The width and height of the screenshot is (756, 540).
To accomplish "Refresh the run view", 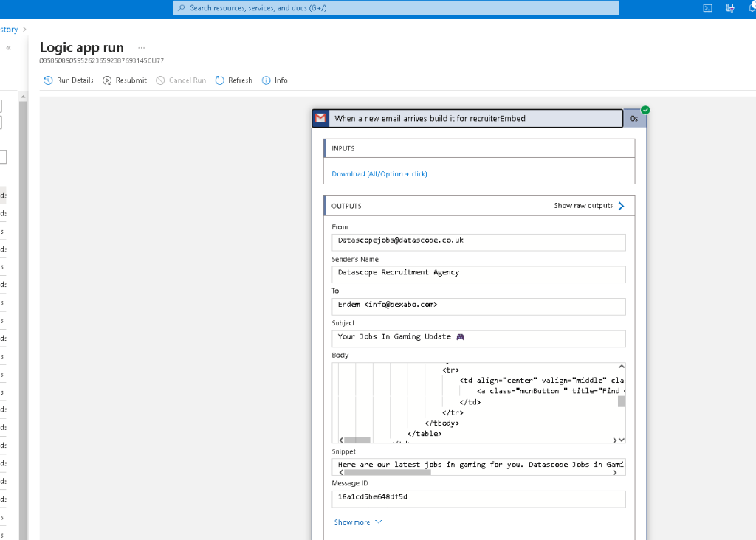I will pos(234,80).
